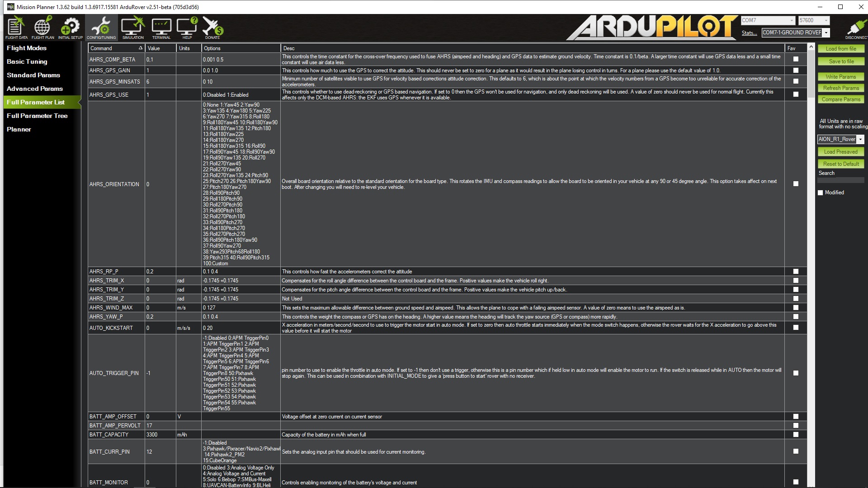868x488 pixels.
Task: Enable the Modified filter checkbox
Action: pos(821,193)
